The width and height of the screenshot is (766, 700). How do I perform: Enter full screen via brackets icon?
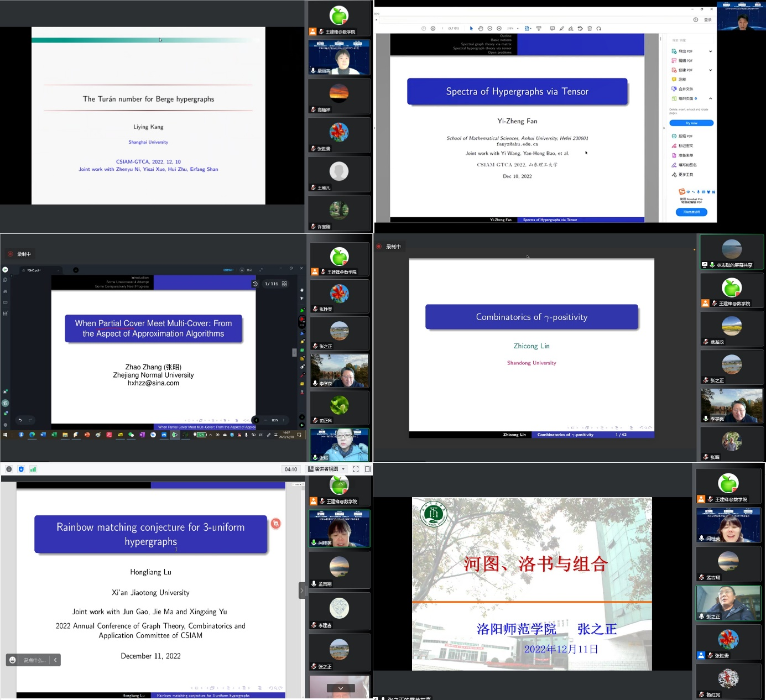pos(356,469)
